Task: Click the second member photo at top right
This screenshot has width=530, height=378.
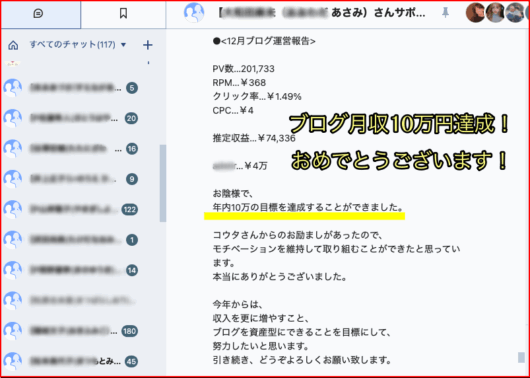Action: 496,13
